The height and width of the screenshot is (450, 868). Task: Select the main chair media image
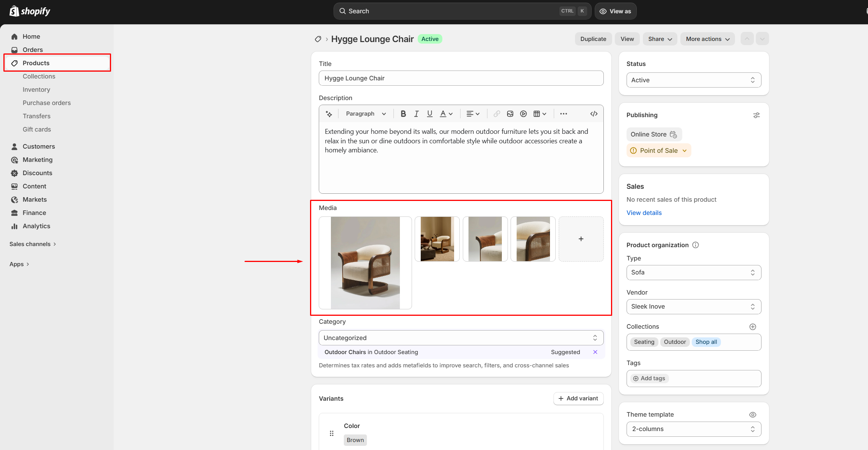(x=365, y=263)
